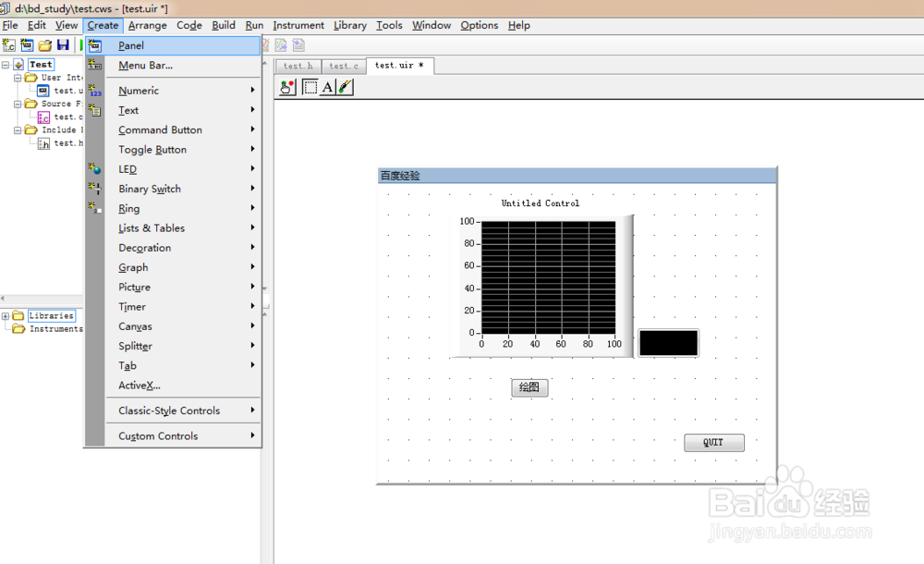This screenshot has width=924, height=564.
Task: Open the Graph submenu arrow
Action: [252, 266]
